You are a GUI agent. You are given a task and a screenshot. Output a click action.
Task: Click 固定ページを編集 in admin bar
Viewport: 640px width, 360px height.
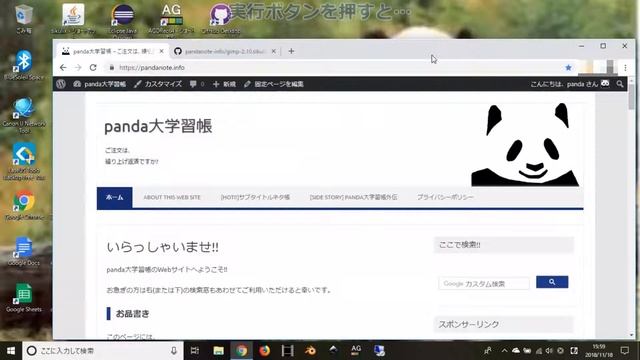pyautogui.click(x=273, y=84)
